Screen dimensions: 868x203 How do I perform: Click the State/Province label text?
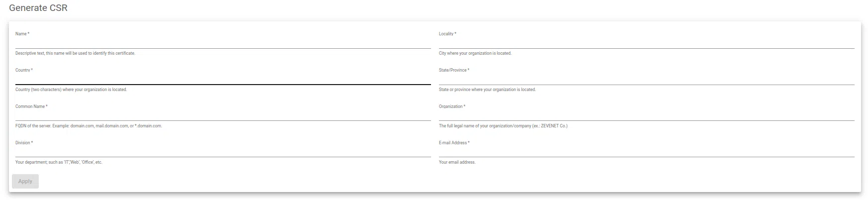pyautogui.click(x=453, y=70)
